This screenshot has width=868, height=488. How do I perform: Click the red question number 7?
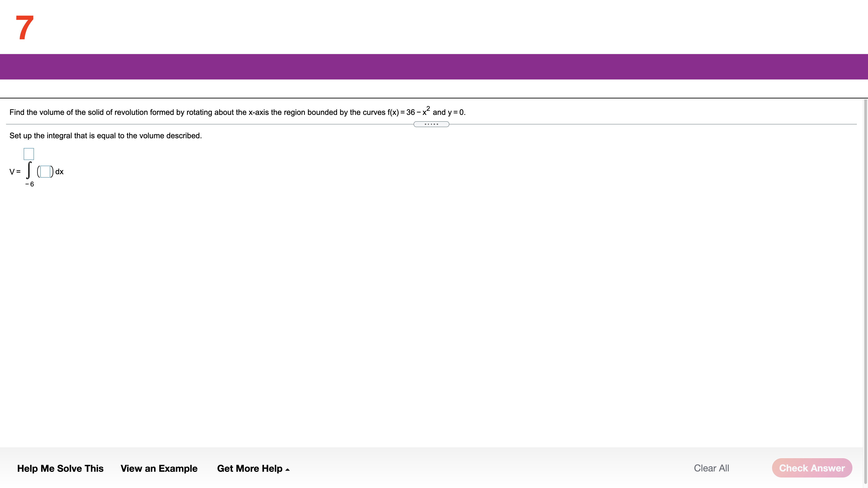(25, 28)
